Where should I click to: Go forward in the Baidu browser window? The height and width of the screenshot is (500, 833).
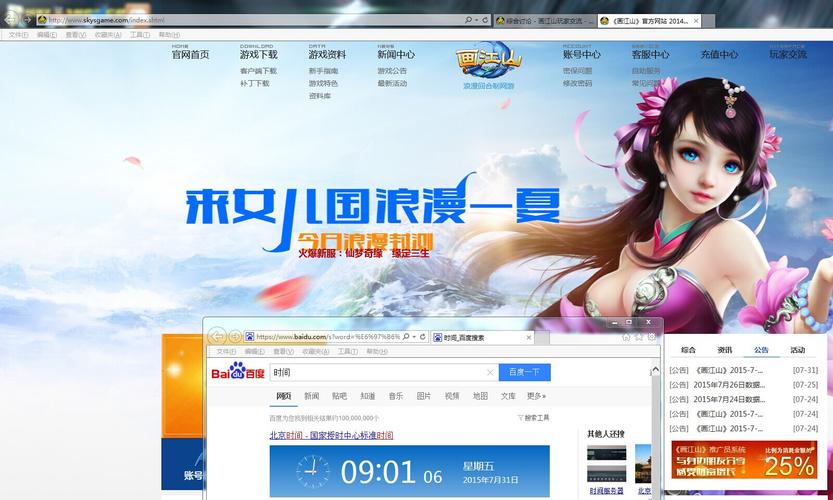pyautogui.click(x=234, y=337)
